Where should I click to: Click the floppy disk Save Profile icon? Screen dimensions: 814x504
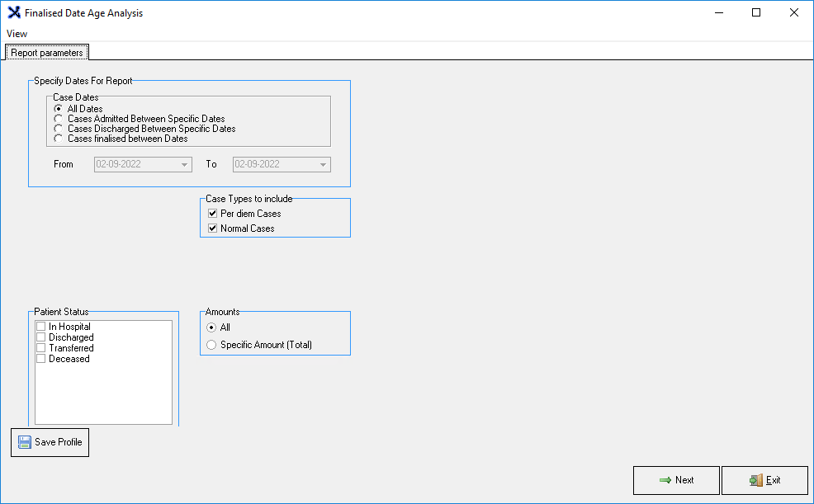[25, 442]
